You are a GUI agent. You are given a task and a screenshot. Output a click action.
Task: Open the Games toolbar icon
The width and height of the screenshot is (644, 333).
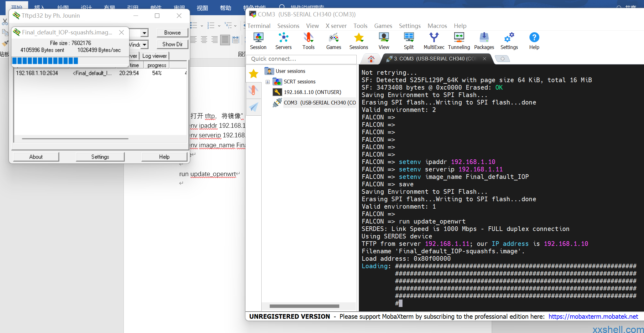[x=333, y=41]
